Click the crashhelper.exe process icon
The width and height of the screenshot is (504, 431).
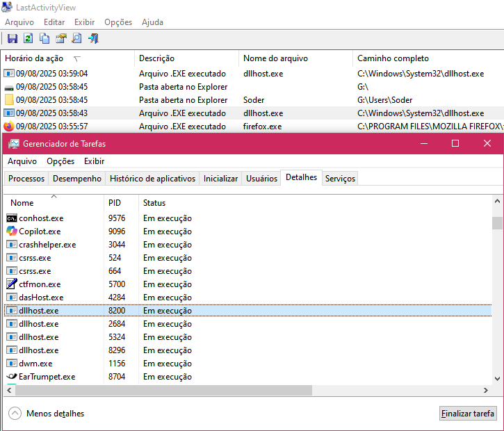(12, 245)
